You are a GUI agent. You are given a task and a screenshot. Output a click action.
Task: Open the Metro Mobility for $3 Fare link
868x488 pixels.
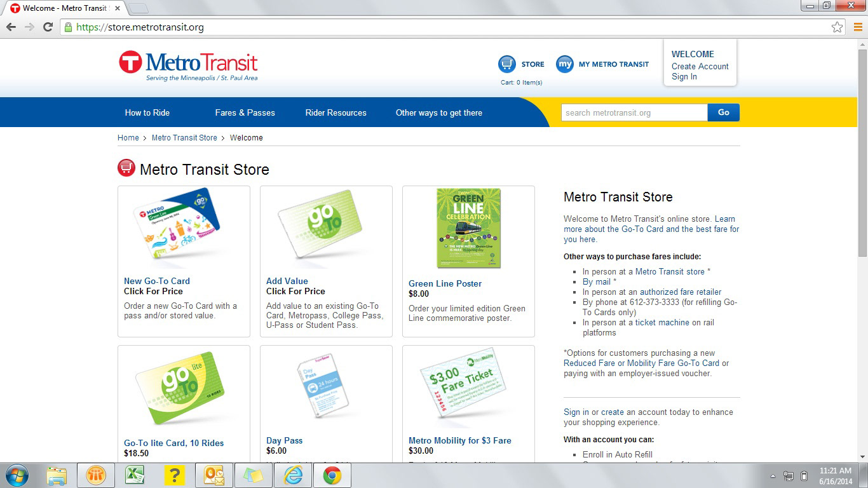[460, 440]
